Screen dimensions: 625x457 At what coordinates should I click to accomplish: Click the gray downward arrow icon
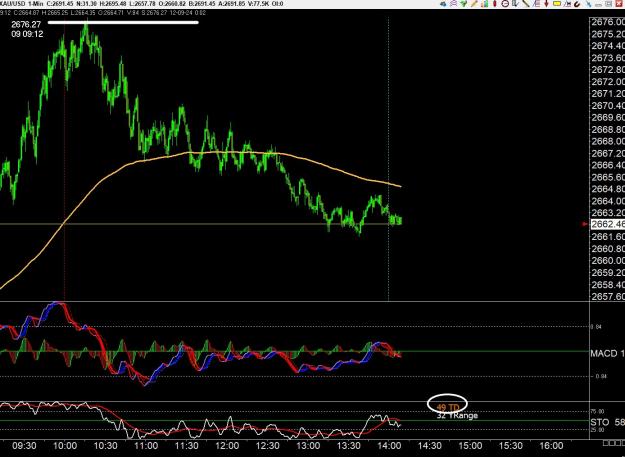515,4
